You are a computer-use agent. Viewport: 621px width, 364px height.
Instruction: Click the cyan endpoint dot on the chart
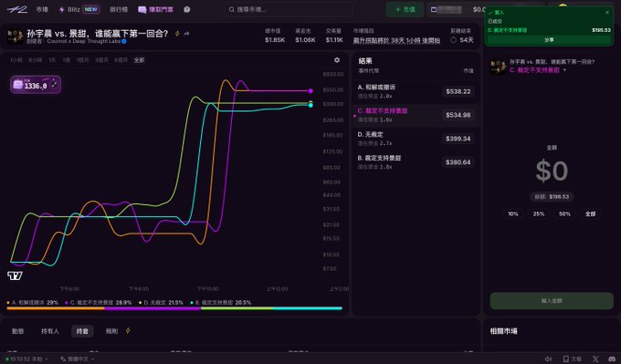[310, 105]
